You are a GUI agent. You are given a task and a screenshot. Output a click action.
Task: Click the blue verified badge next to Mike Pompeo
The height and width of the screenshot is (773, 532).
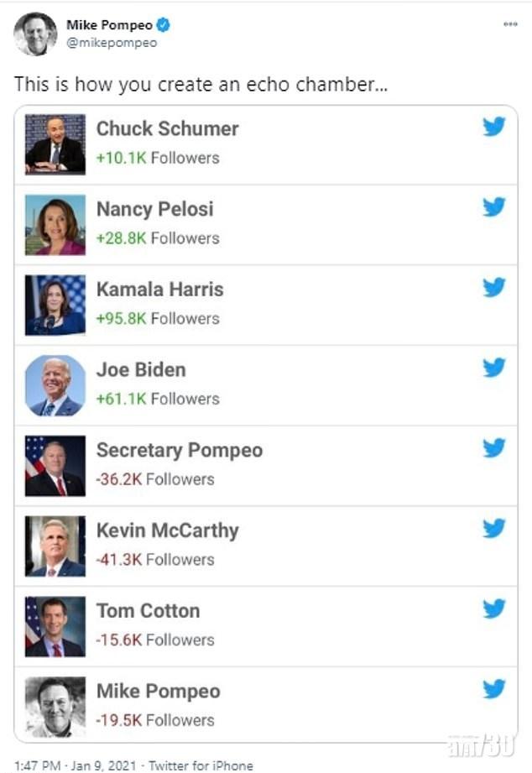[x=164, y=26]
